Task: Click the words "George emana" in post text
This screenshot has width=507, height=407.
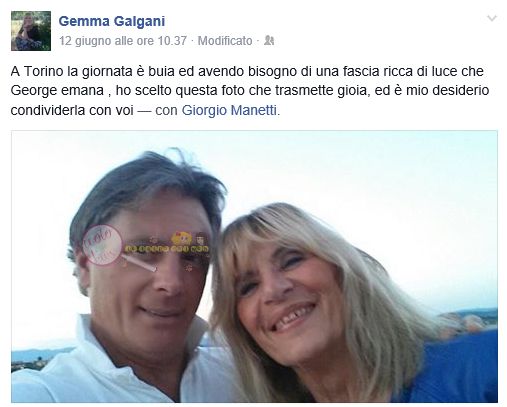Action: [x=57, y=91]
